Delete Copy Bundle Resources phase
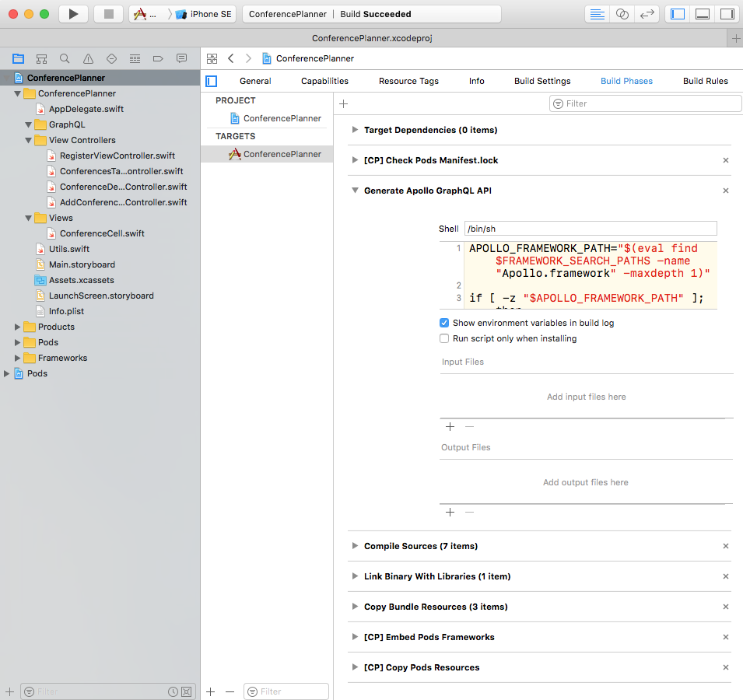The width and height of the screenshot is (743, 700). [725, 607]
